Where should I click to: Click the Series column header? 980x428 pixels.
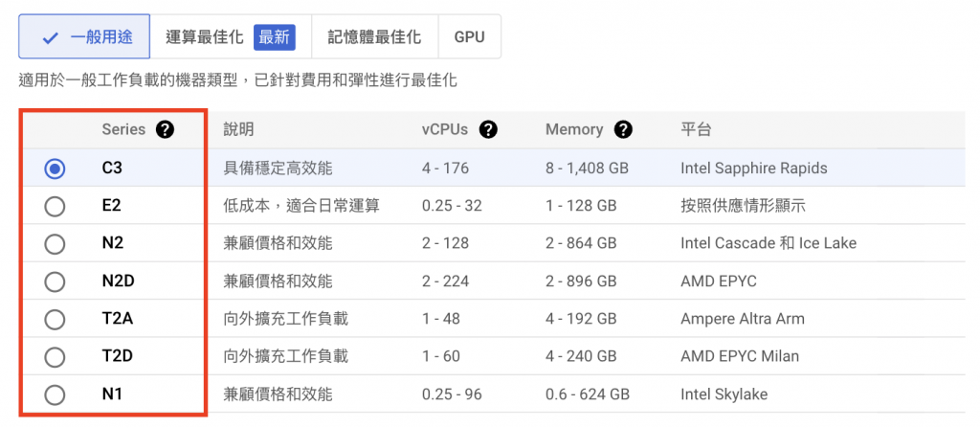(123, 129)
